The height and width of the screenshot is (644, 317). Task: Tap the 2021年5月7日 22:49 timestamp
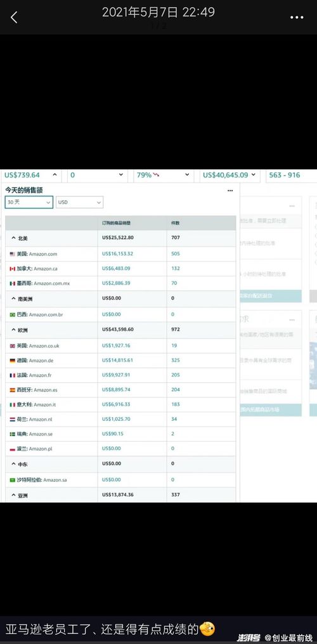158,12
